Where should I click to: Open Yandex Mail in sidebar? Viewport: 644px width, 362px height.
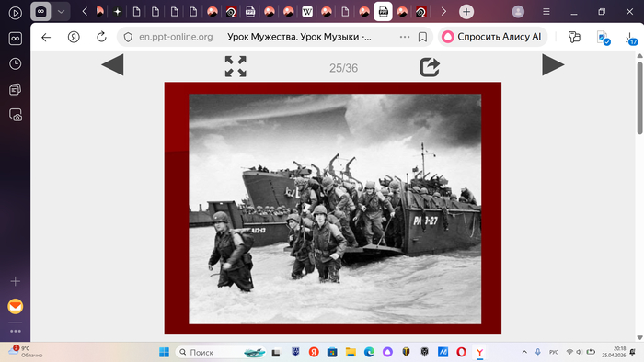point(16,306)
